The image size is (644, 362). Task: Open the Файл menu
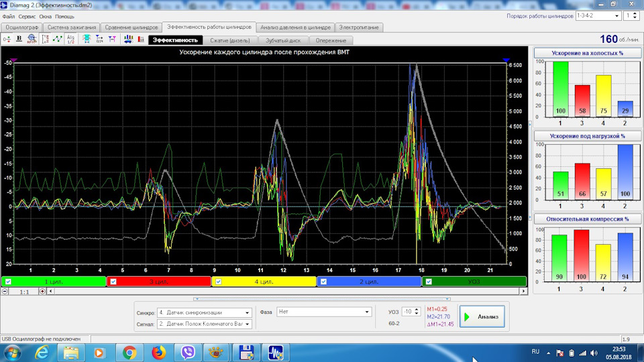9,17
